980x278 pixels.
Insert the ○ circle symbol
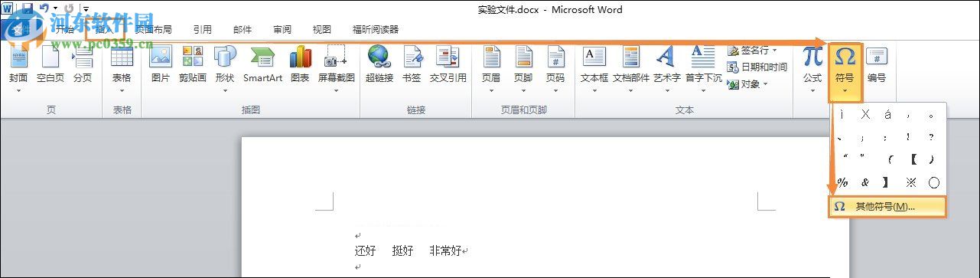[x=933, y=183]
